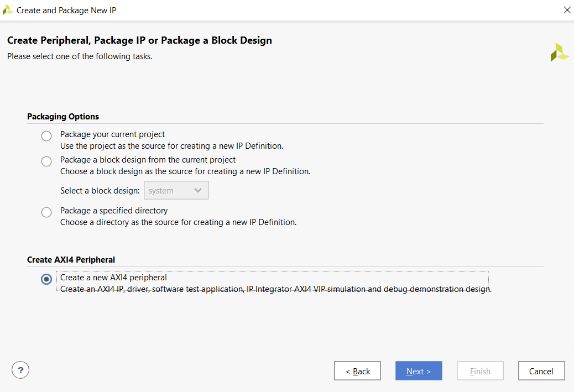Click the disabled Finish button
Viewport: 574px width, 392px height.
coord(480,370)
